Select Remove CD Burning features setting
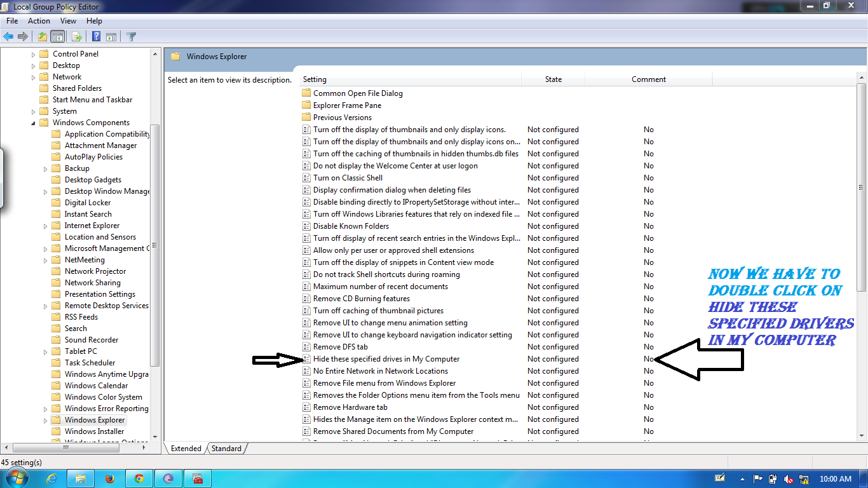Viewport: 868px width, 488px height. pos(362,299)
